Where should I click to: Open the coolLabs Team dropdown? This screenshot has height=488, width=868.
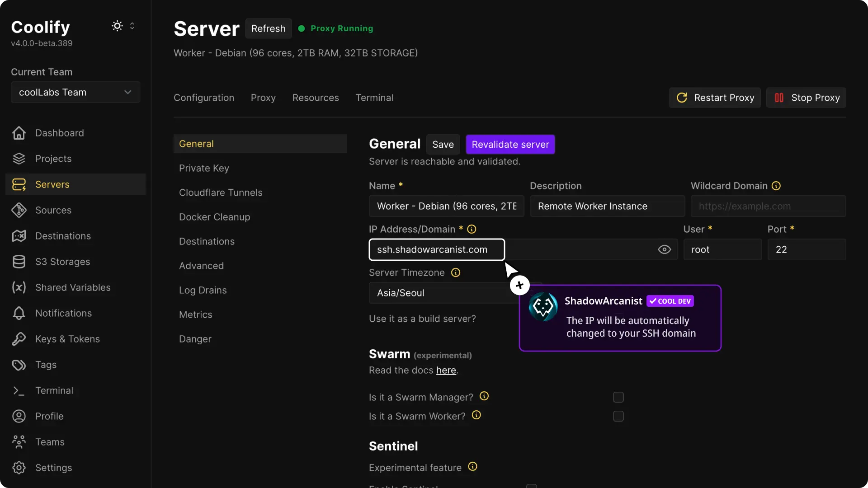(75, 92)
